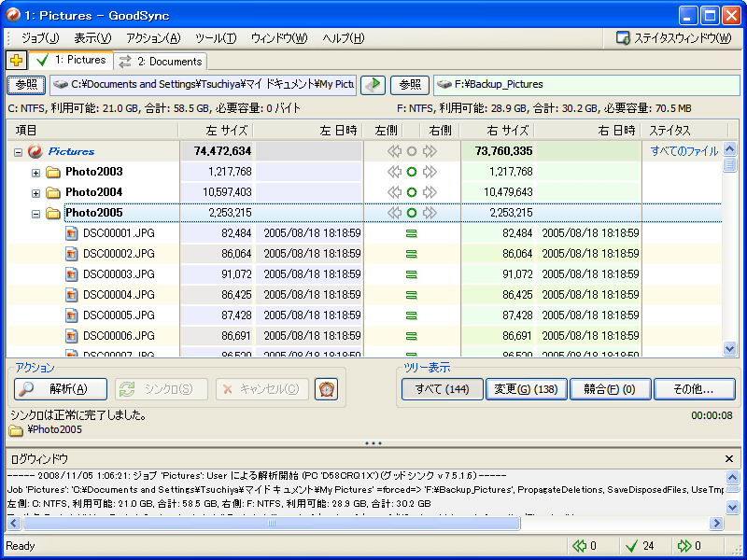Switch to the 2: Documents job tab
The image size is (747, 560).
pyautogui.click(x=161, y=62)
